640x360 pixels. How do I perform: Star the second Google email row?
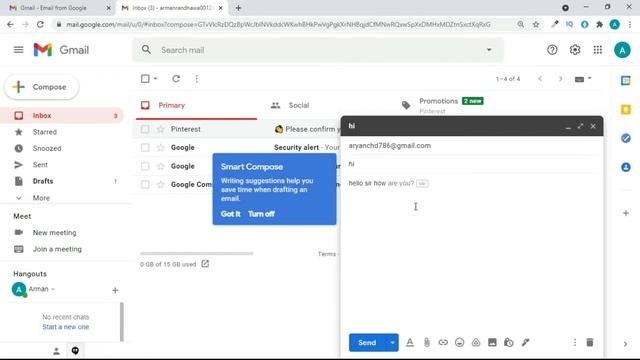click(160, 166)
